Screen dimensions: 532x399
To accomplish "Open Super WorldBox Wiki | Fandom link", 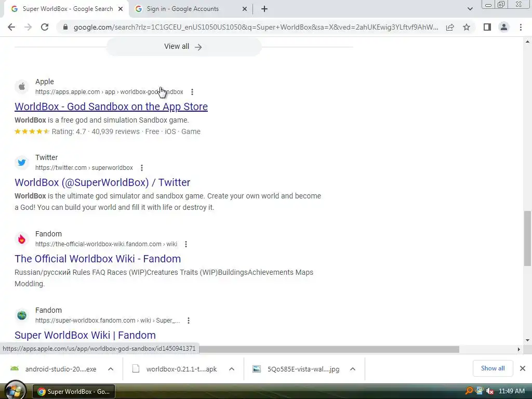I will click(85, 335).
